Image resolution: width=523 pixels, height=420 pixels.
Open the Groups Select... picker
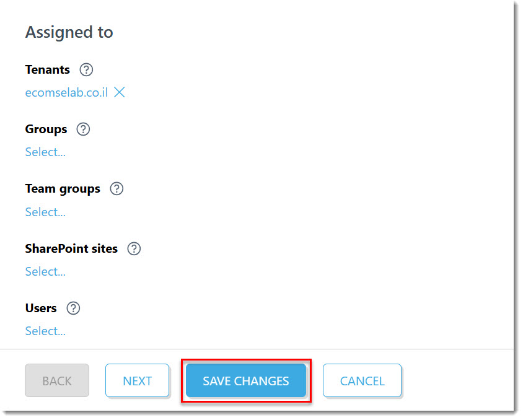[x=45, y=152]
